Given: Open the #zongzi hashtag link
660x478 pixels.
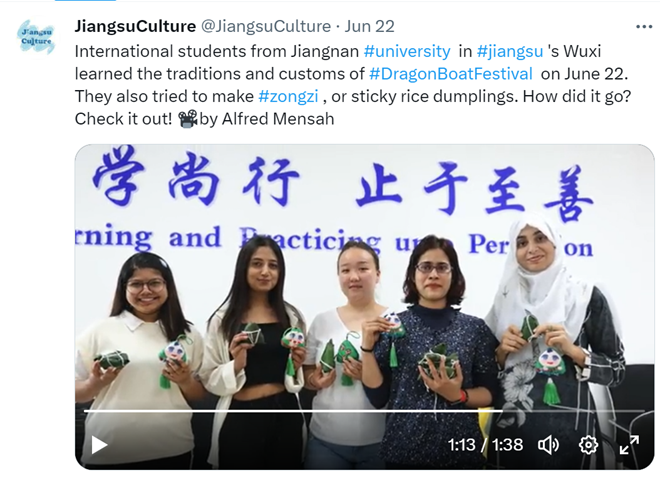Looking at the screenshot, I should pos(288,96).
